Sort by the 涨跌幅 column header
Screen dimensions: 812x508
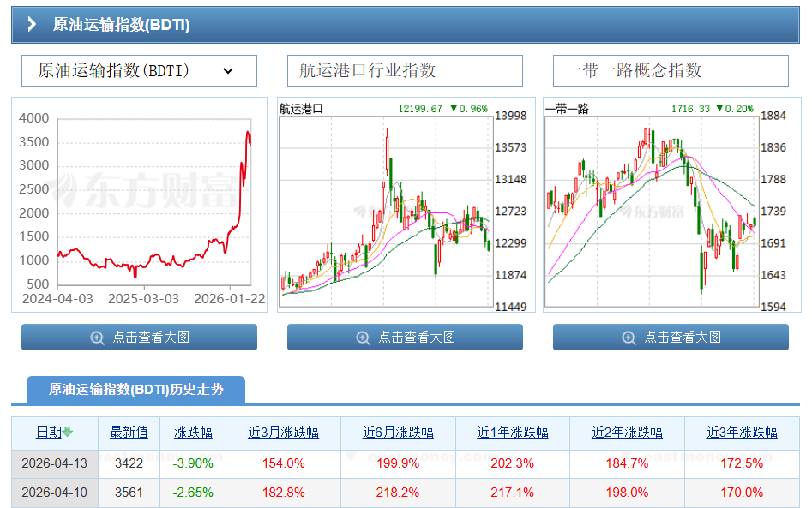tap(194, 432)
